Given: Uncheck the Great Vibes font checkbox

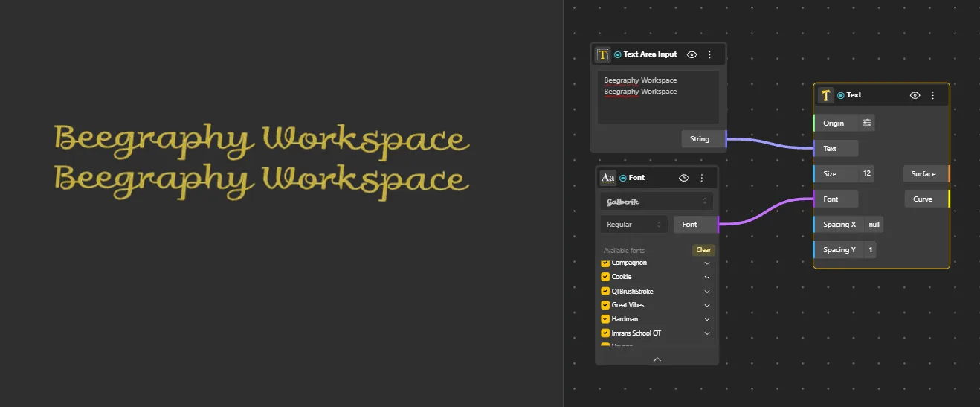Looking at the screenshot, I should pyautogui.click(x=605, y=305).
